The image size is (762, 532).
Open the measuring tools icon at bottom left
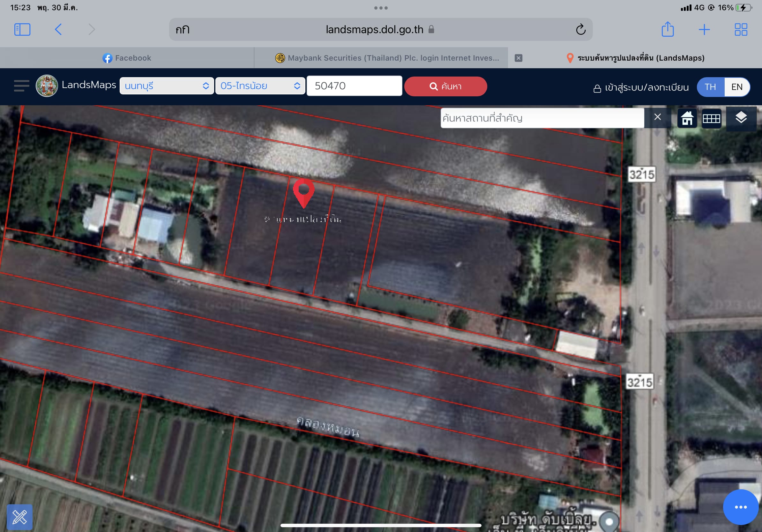[19, 517]
